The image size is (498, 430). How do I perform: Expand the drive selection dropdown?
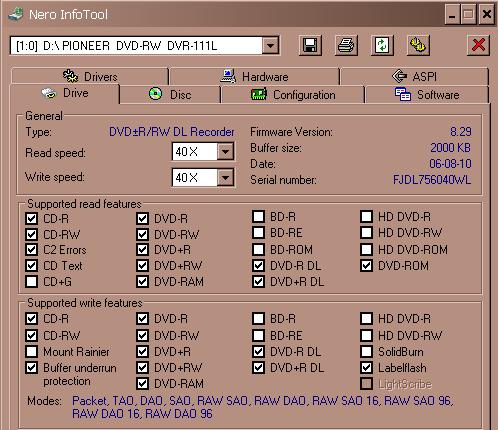pos(270,45)
